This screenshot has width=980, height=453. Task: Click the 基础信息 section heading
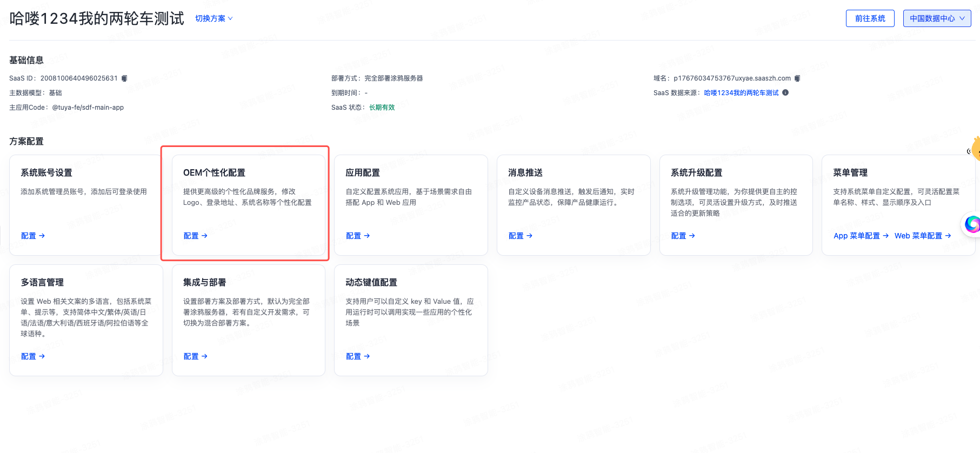point(26,60)
